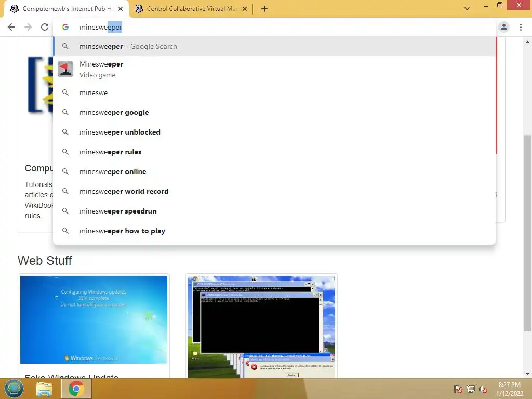This screenshot has height=399, width=532.
Task: Click magnifier icon beside 'minesweeper speedrun'
Action: [x=65, y=211]
